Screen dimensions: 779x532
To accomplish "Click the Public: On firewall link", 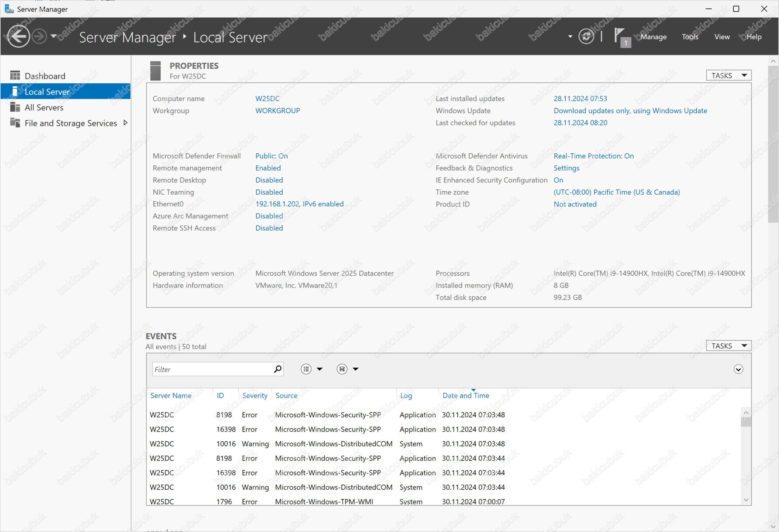I will (x=271, y=156).
